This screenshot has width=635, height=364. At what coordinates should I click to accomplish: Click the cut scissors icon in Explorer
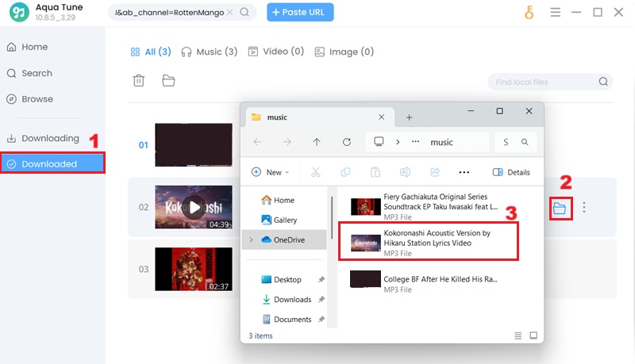[315, 172]
